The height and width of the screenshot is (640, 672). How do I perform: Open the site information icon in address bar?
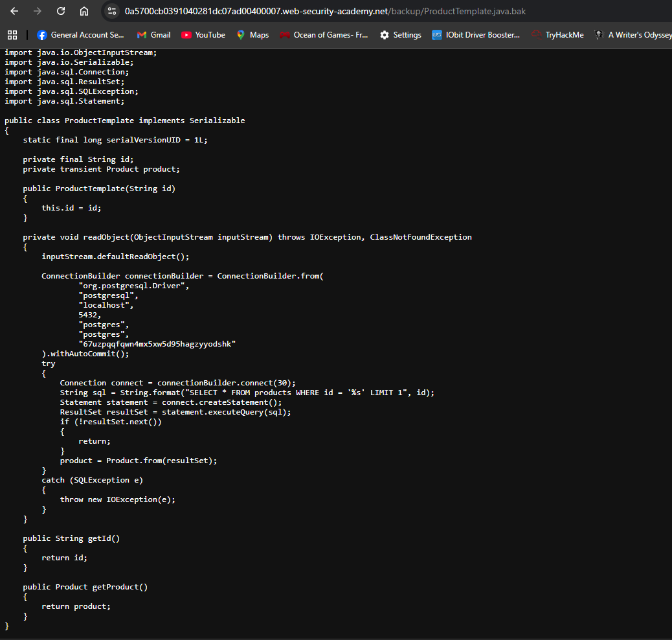(x=112, y=11)
